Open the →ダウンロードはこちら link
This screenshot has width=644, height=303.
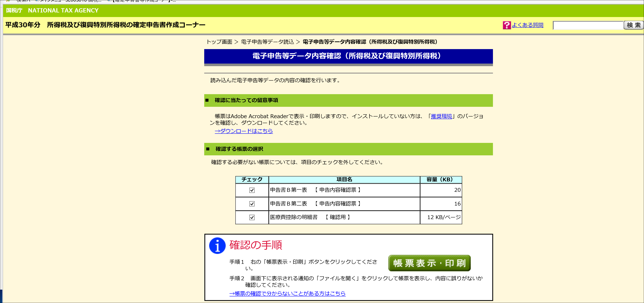[243, 131]
